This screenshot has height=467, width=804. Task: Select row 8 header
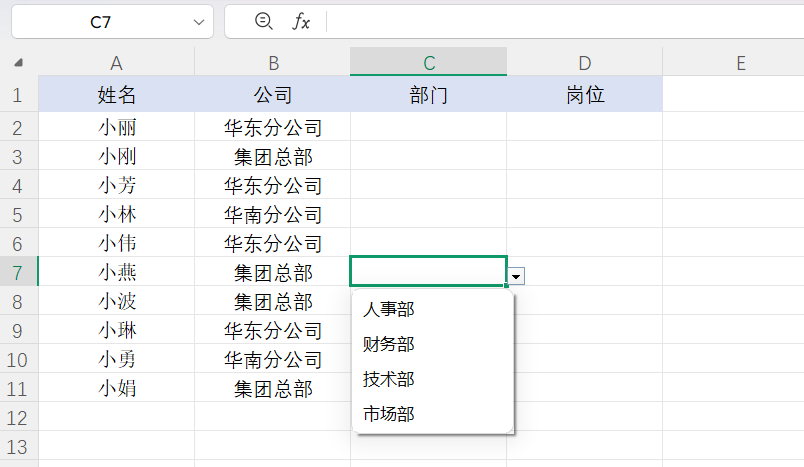(x=19, y=301)
